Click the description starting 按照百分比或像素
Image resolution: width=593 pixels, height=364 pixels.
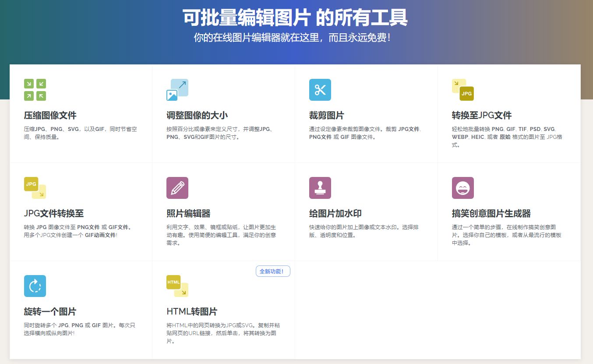coord(220,133)
